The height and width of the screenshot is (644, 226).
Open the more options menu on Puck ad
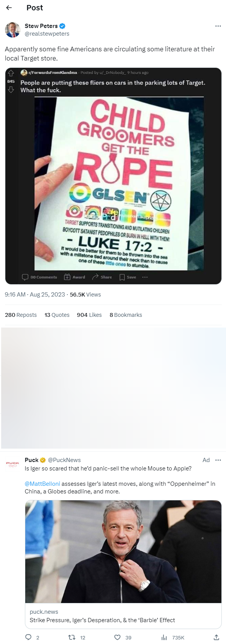(218, 460)
